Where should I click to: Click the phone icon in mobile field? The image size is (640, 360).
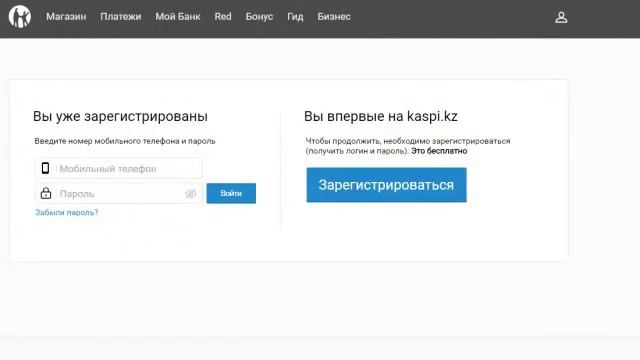pyautogui.click(x=45, y=168)
